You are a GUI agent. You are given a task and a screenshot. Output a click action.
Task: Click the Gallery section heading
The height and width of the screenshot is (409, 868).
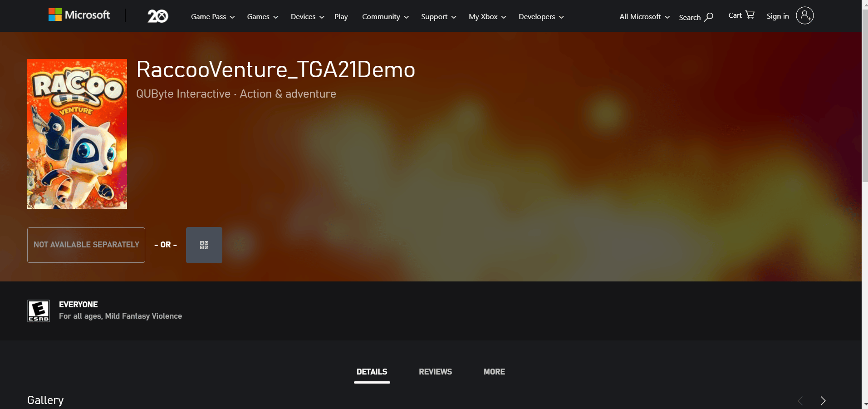pos(45,400)
